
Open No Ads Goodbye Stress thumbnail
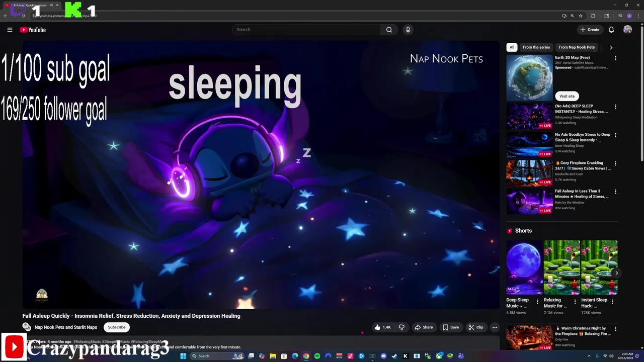529,145
